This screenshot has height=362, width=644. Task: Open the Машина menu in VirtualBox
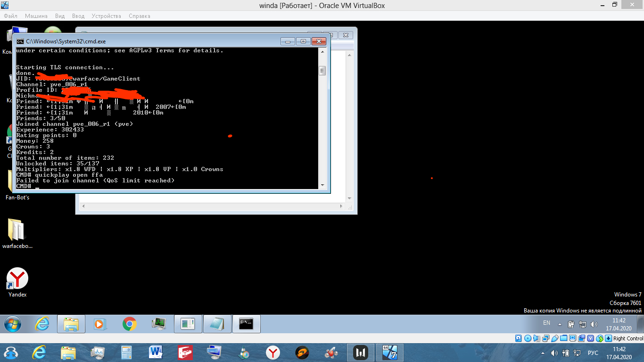coord(37,16)
